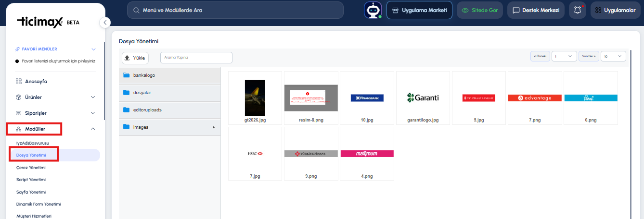Select the maximum 4.png thumbnail
The width and height of the screenshot is (644, 219).
click(367, 154)
